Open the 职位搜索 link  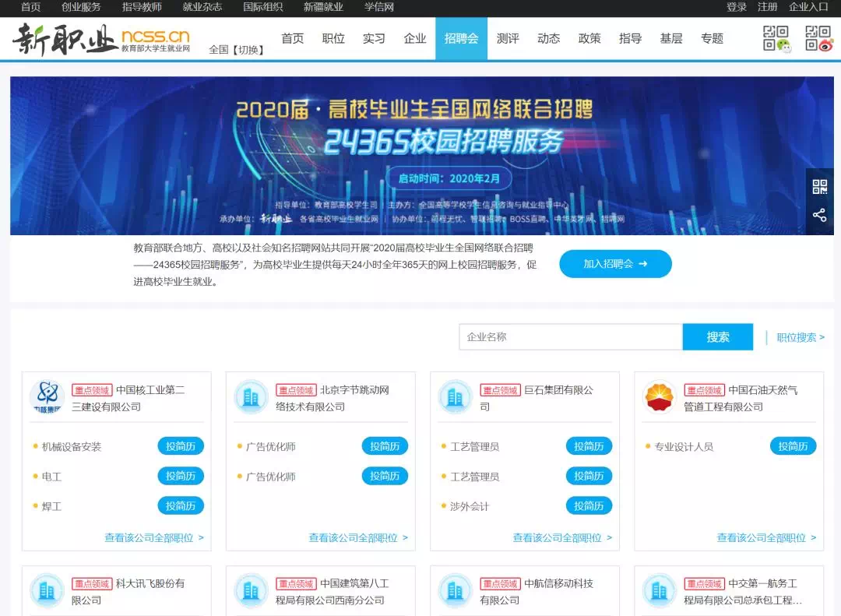tap(801, 337)
